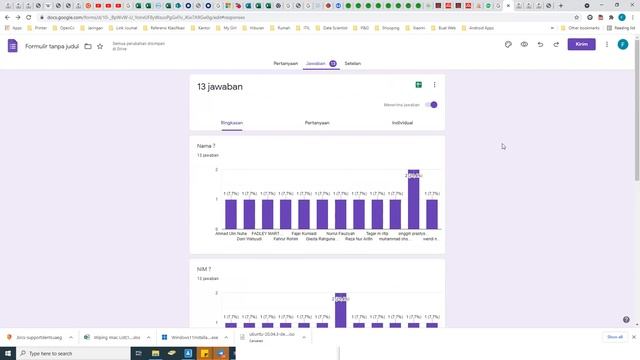The width and height of the screenshot is (640, 360).
Task: Open the Setelan settings tab
Action: [353, 64]
